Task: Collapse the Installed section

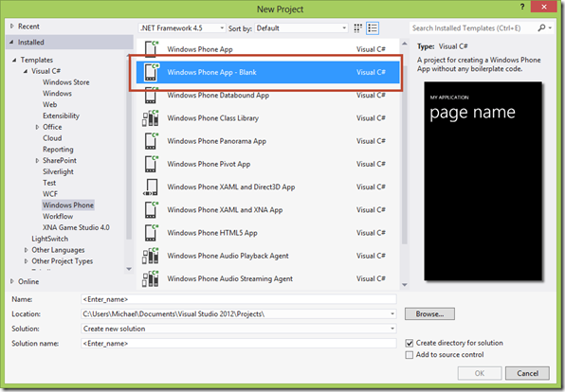Action: pos(11,42)
